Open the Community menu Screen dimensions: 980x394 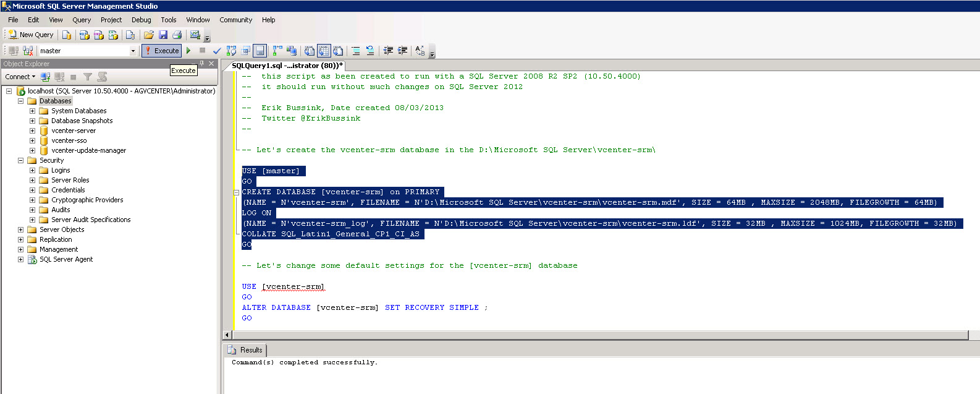click(236, 20)
